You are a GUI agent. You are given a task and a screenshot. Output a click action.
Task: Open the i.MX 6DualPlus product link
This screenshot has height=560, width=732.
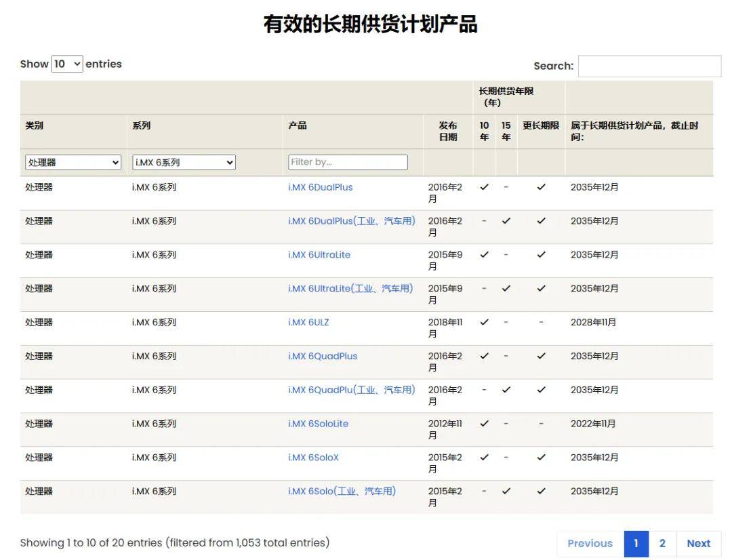point(320,187)
